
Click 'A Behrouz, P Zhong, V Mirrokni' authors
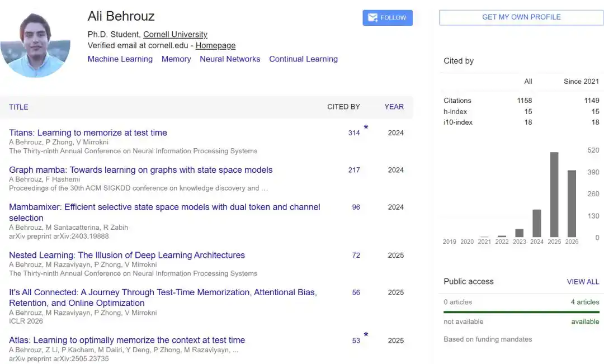tap(59, 142)
